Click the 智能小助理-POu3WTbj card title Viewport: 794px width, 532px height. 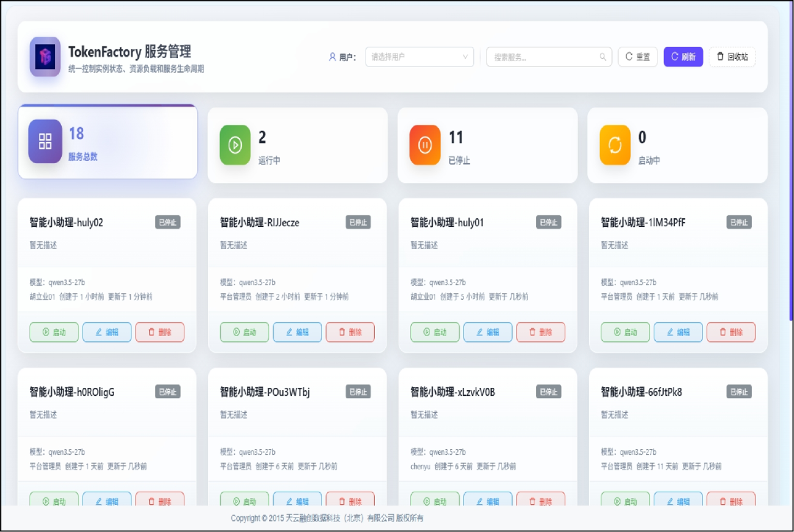pos(265,392)
